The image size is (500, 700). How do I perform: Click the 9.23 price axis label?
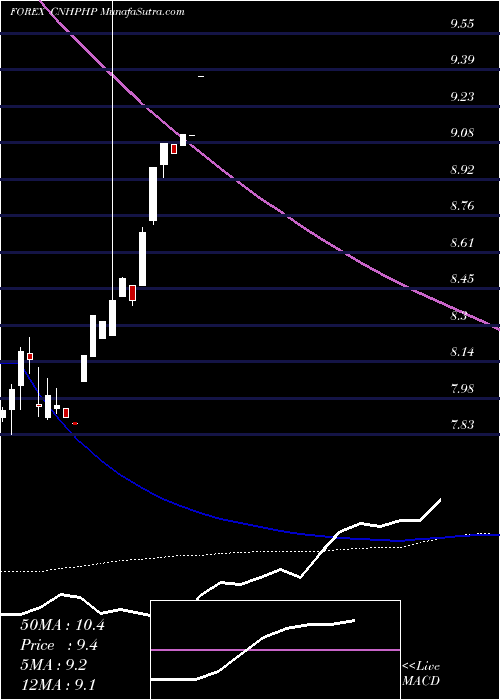tap(462, 96)
